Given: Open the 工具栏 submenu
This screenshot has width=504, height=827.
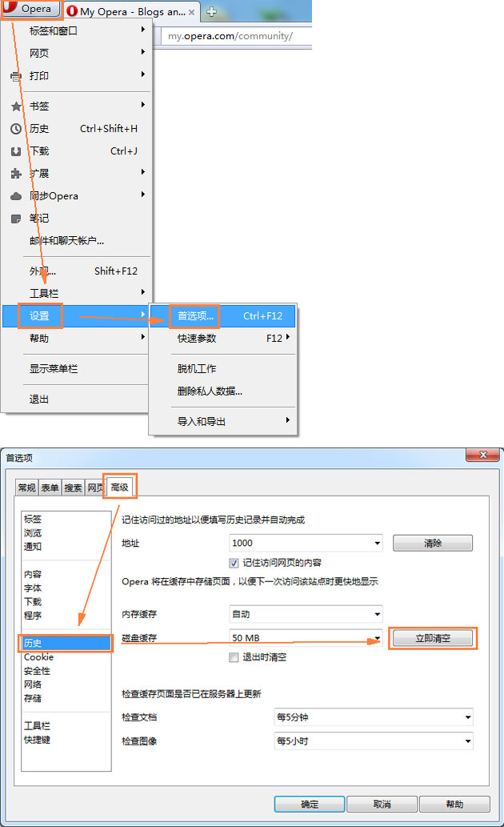Looking at the screenshot, I should 78,293.
